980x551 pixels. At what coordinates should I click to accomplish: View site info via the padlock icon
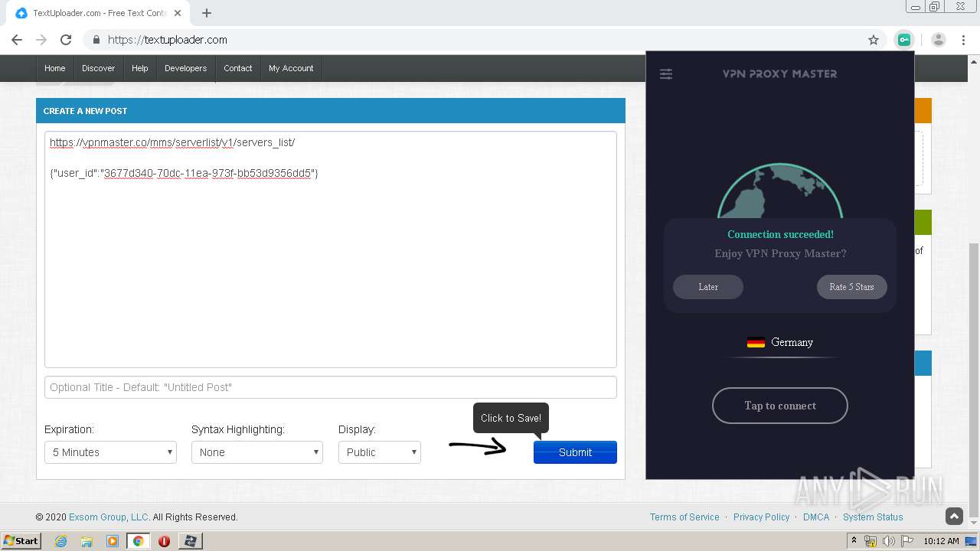pyautogui.click(x=96, y=40)
